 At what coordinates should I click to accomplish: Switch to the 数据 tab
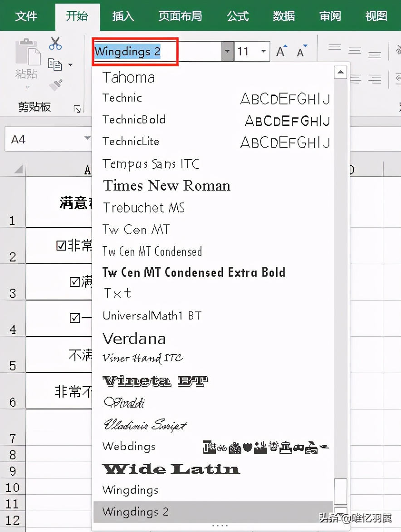pyautogui.click(x=284, y=16)
